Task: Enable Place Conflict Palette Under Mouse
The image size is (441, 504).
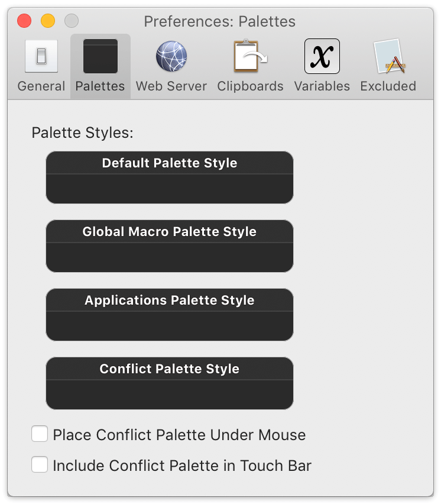Action: click(40, 434)
